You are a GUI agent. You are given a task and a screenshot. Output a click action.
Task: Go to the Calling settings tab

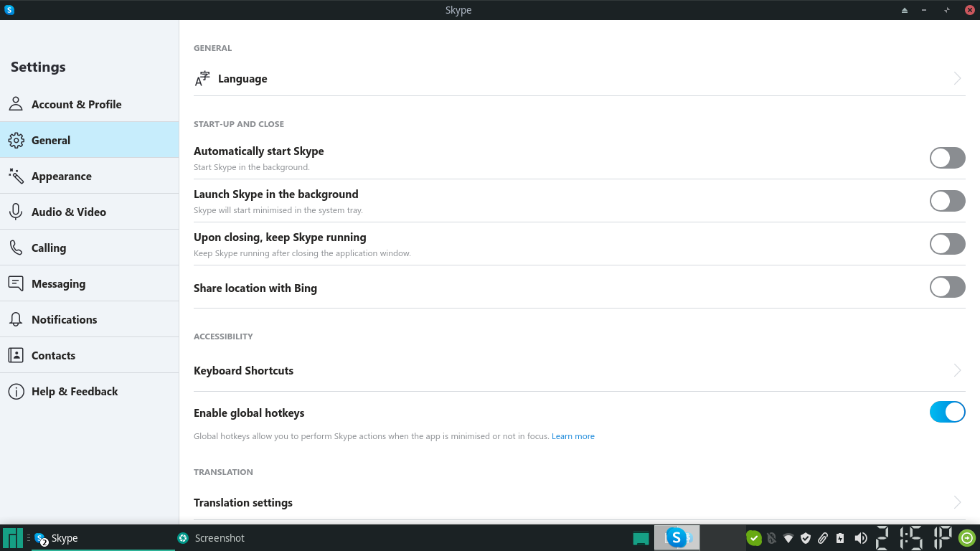pyautogui.click(x=89, y=248)
